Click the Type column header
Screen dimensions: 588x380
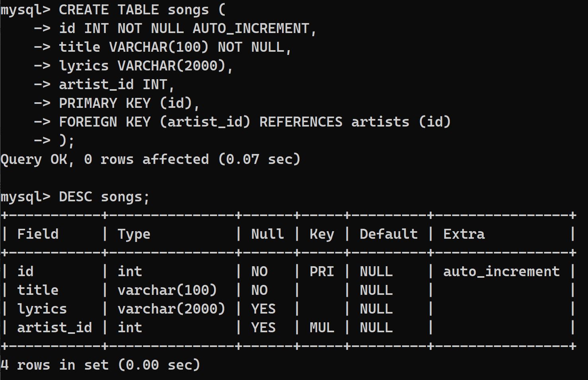[x=134, y=234]
